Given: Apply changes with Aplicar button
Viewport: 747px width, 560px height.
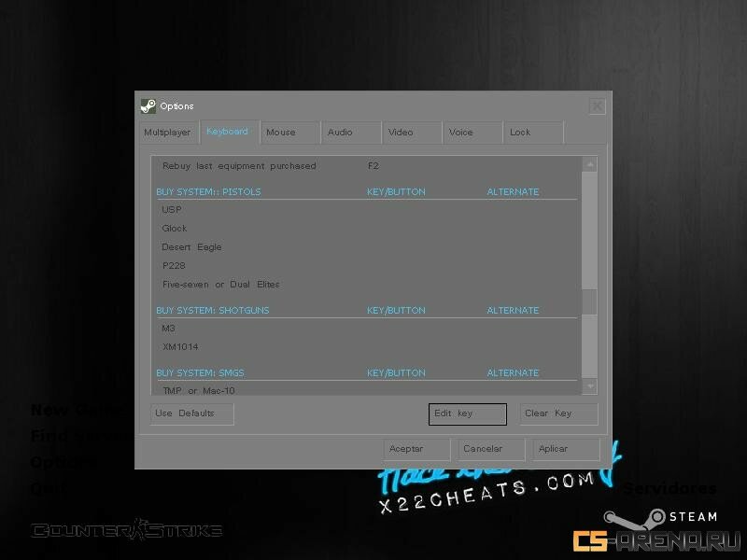Looking at the screenshot, I should 566,449.
